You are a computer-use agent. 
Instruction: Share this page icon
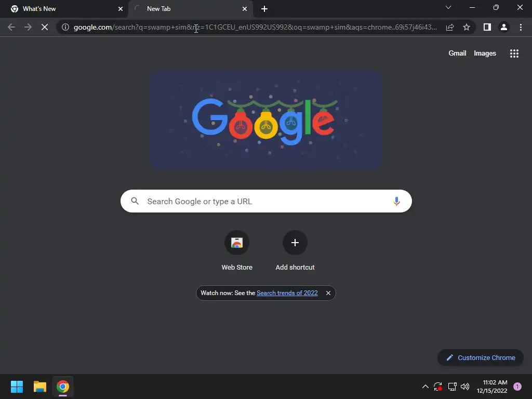[x=450, y=27]
